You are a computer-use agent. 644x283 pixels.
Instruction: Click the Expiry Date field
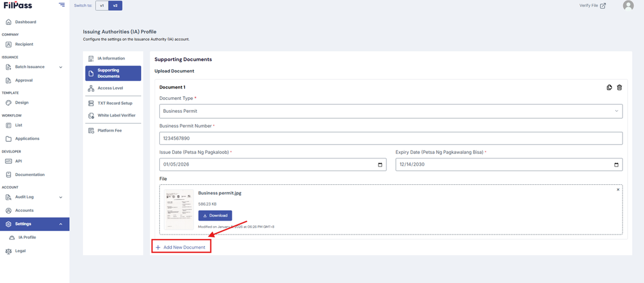(509, 164)
